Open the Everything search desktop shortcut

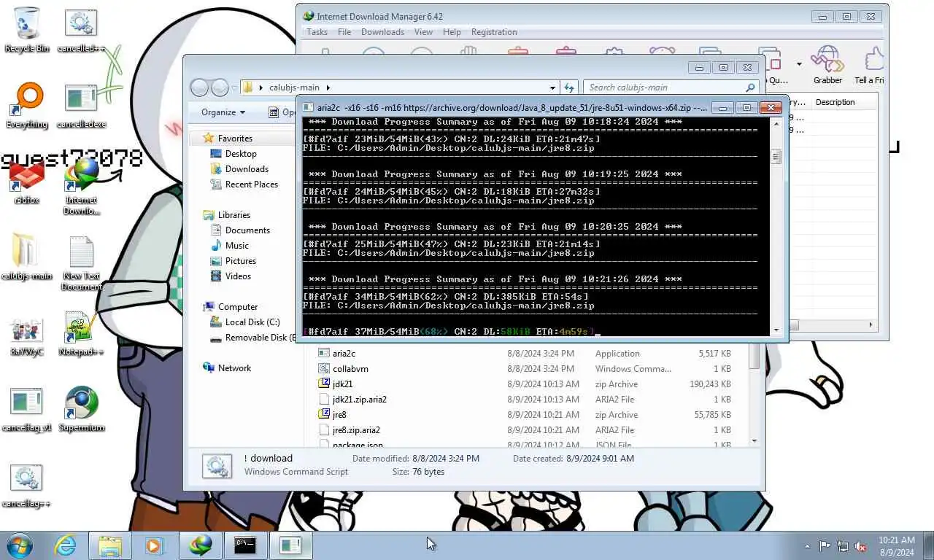point(27,106)
